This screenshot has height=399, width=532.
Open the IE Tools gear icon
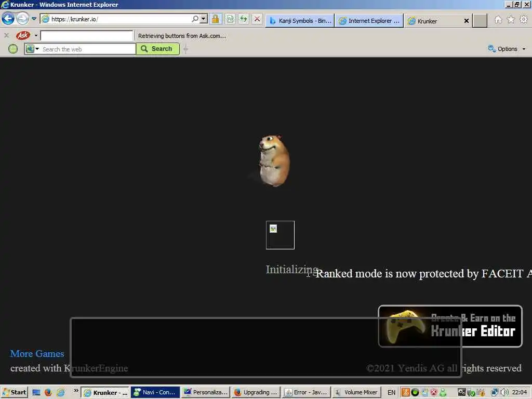(524, 20)
